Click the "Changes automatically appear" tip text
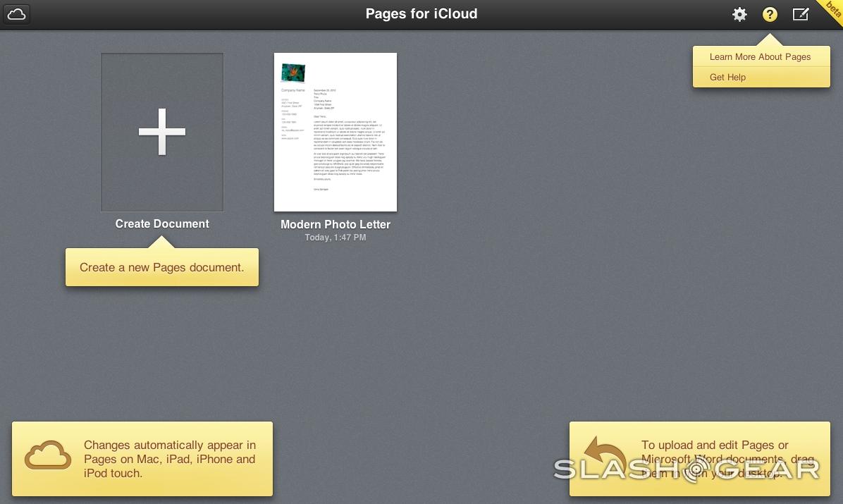The width and height of the screenshot is (843, 504). coord(169,459)
